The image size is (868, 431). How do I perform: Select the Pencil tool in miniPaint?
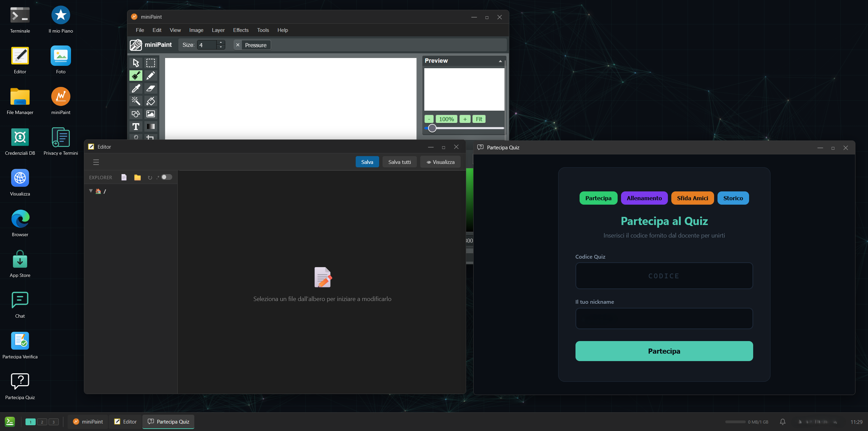coord(150,75)
